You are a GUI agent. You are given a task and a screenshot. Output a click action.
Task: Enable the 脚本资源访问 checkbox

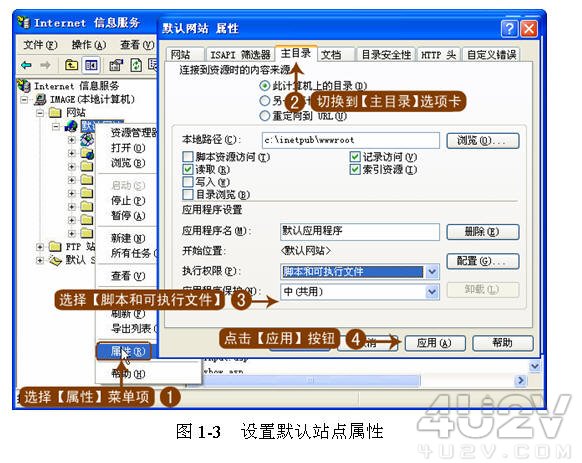tap(188, 157)
